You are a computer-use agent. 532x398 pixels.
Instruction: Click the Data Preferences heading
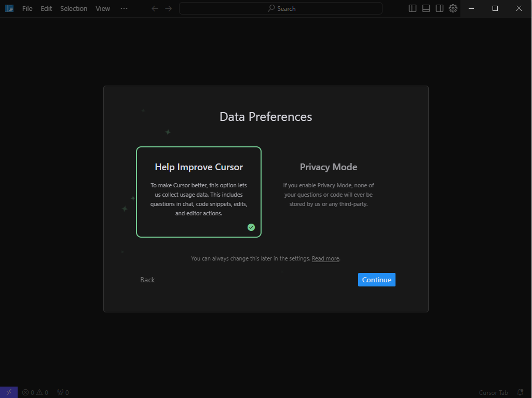[x=266, y=117]
